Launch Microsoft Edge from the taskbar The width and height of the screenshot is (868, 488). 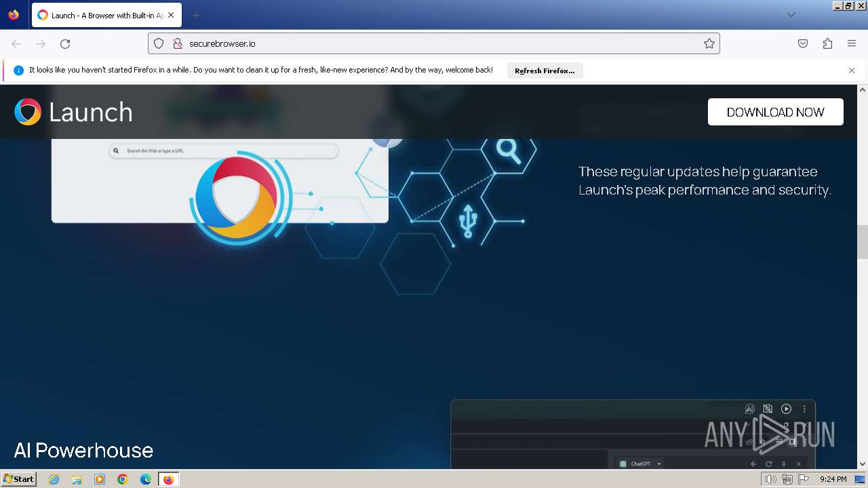pyautogui.click(x=146, y=479)
